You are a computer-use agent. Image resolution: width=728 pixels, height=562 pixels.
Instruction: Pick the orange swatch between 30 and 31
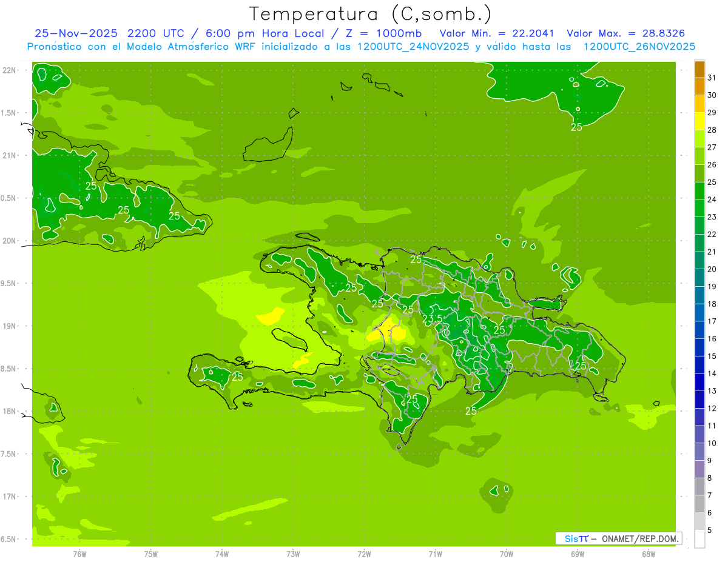(699, 87)
